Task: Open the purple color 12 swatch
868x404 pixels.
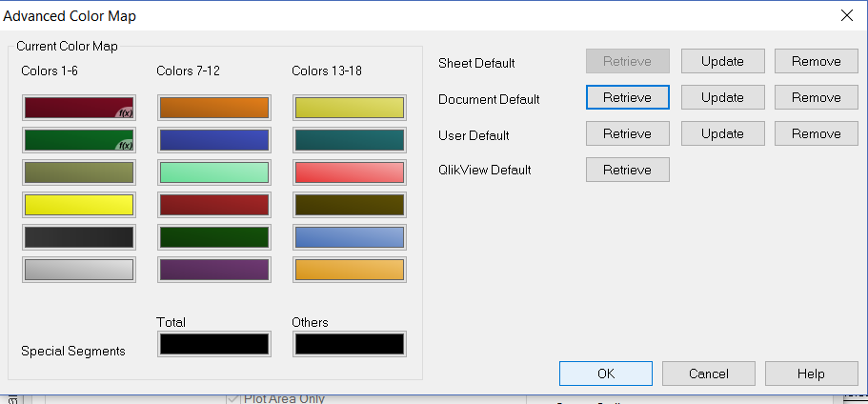Action: [x=214, y=270]
